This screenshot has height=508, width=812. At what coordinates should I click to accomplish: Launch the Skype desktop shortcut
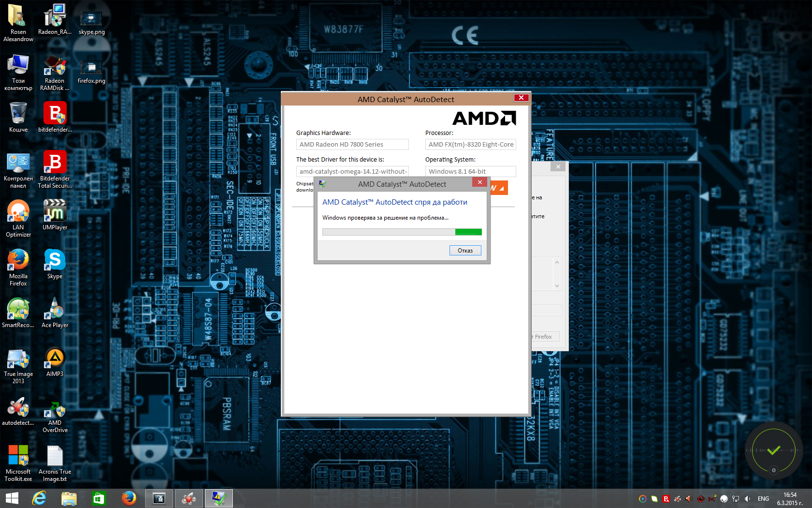[x=55, y=264]
